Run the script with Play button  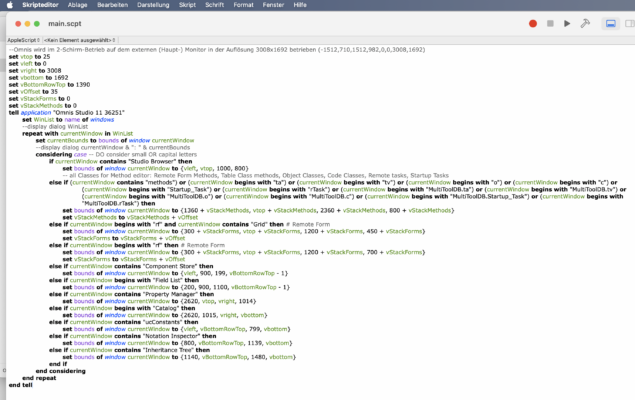pyautogui.click(x=568, y=23)
